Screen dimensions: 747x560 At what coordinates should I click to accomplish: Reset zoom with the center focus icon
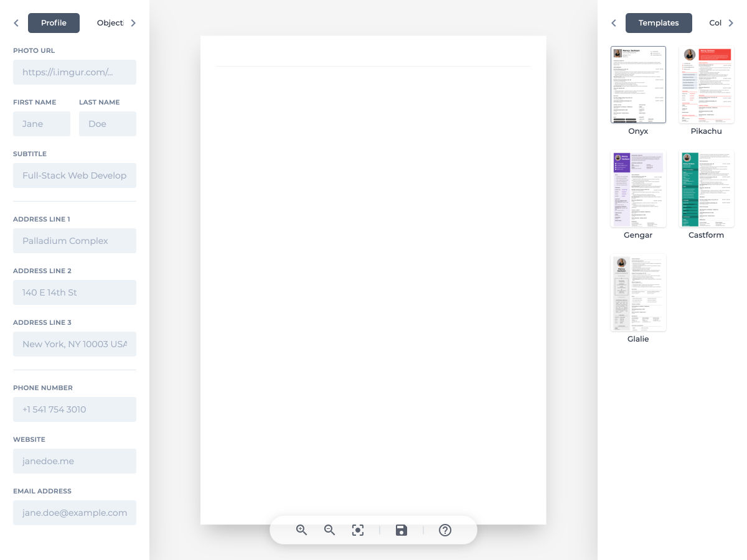tap(358, 530)
